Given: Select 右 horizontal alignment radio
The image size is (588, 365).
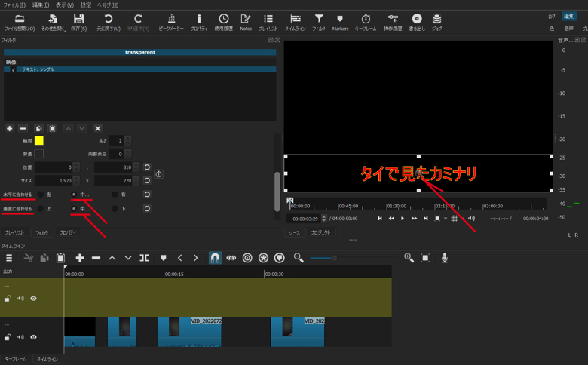Looking at the screenshot, I should [x=115, y=195].
